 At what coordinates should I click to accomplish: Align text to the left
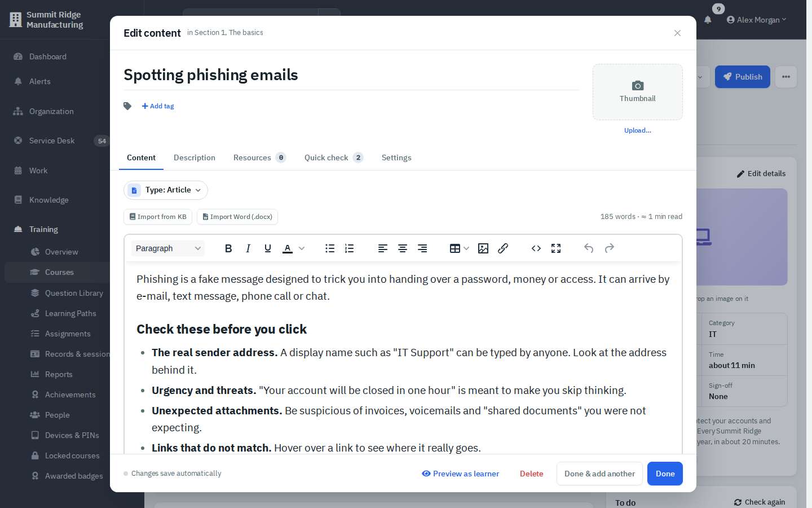(x=383, y=248)
